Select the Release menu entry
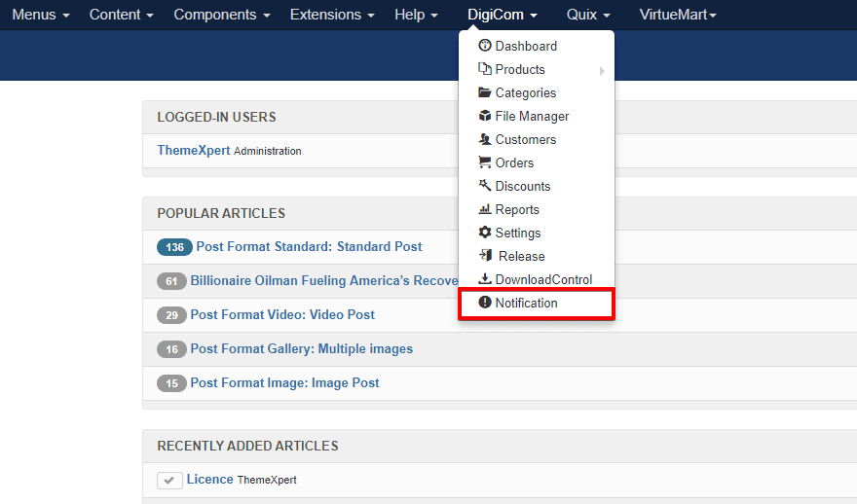 [x=521, y=256]
